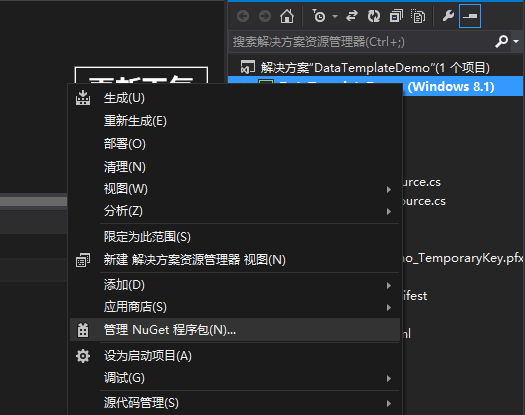Image resolution: width=525 pixels, height=415 pixels.
Task: Click the forward navigation arrow in Solution Explorer
Action: coord(265,16)
